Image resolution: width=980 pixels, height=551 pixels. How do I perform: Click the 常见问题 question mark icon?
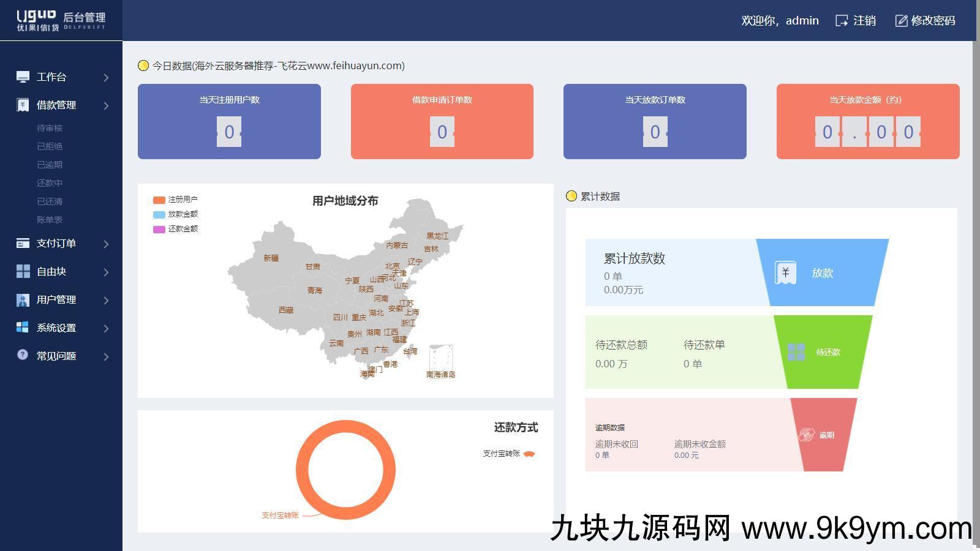pos(23,355)
